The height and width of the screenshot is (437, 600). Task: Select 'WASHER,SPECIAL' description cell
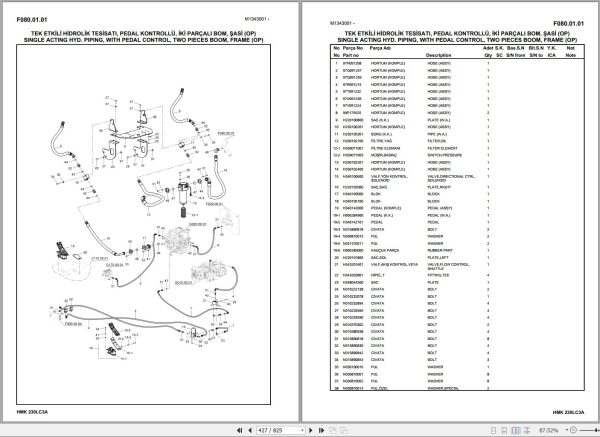[443, 388]
